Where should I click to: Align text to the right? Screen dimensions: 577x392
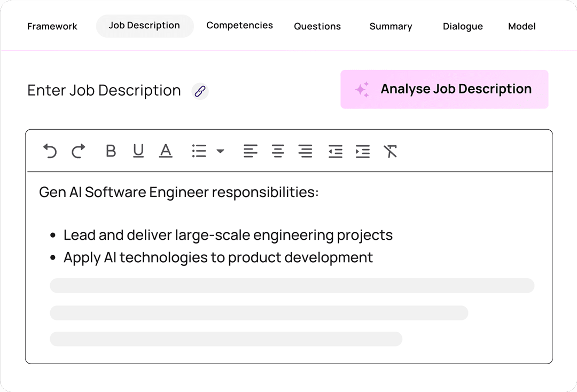[305, 151]
